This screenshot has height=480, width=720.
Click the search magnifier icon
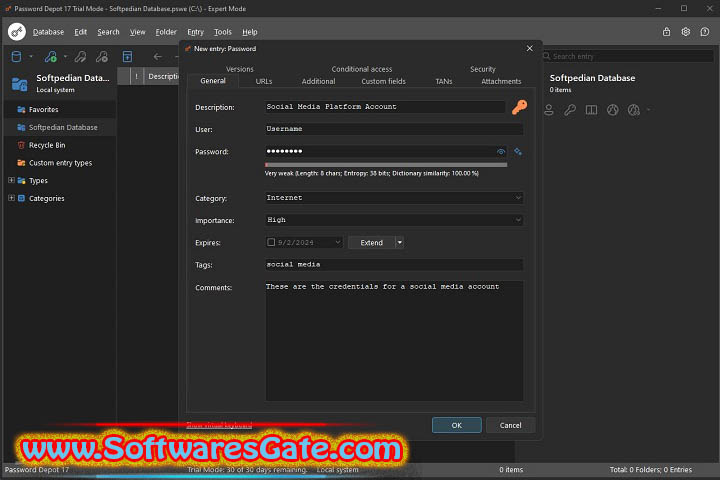coord(546,56)
